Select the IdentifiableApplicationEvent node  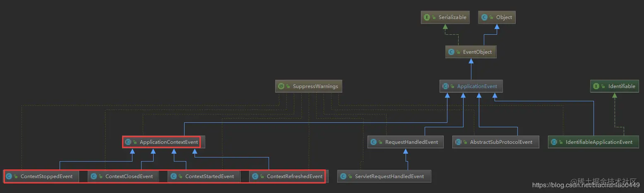tap(594, 142)
